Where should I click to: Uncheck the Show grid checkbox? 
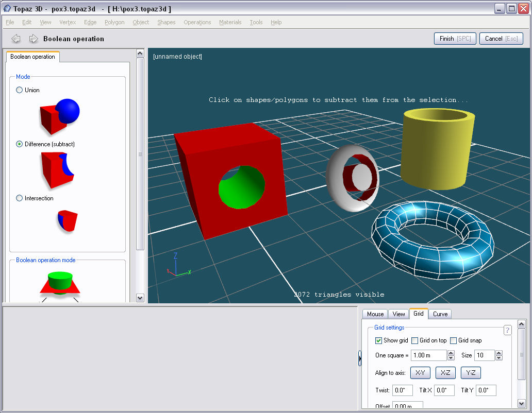[x=379, y=340]
